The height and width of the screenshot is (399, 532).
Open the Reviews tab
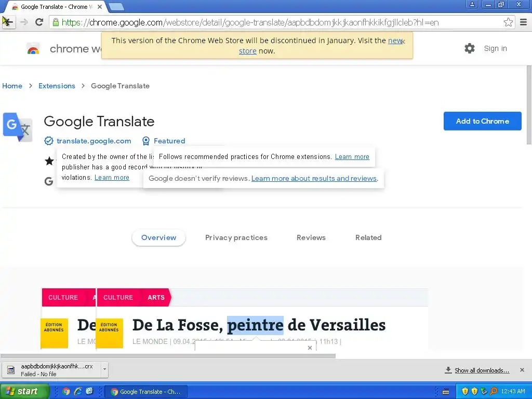point(311,237)
